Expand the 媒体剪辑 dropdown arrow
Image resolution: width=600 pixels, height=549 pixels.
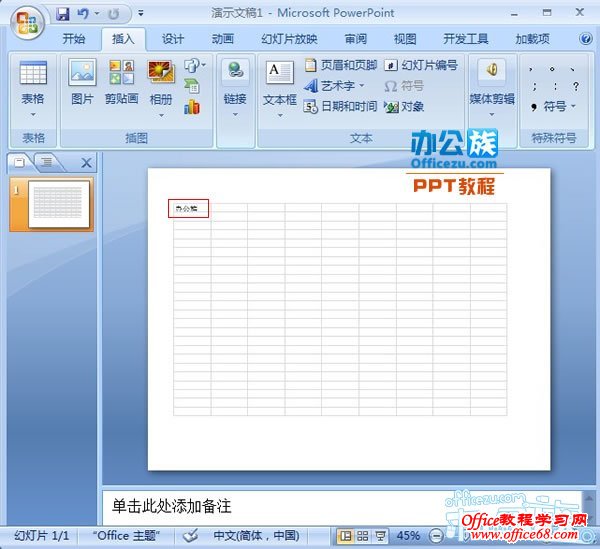[x=492, y=114]
